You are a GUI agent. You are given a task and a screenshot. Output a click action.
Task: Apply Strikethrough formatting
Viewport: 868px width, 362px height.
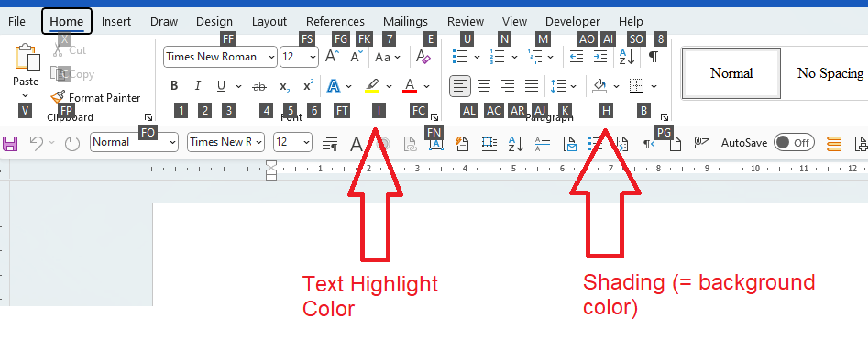pos(259,86)
